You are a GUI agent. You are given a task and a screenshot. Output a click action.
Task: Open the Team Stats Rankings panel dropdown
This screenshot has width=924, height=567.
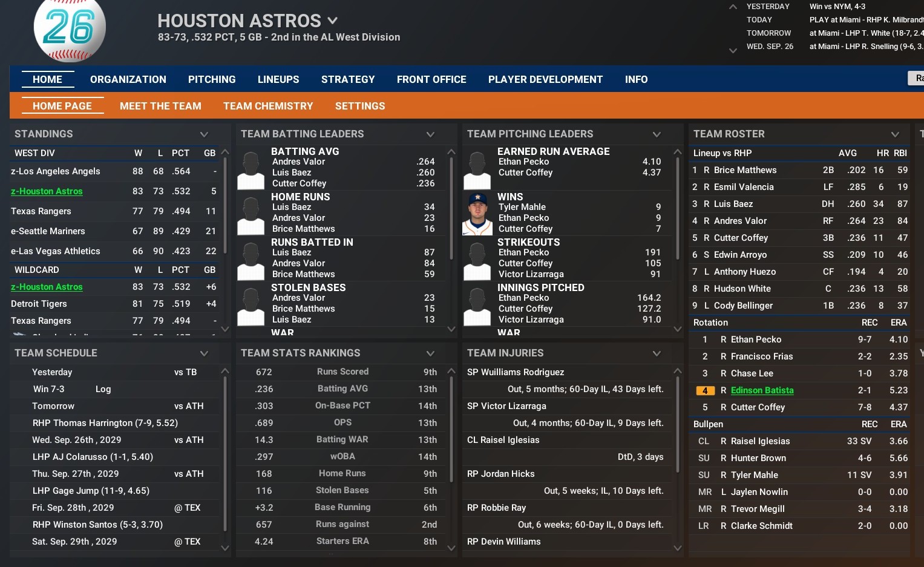pyautogui.click(x=430, y=353)
